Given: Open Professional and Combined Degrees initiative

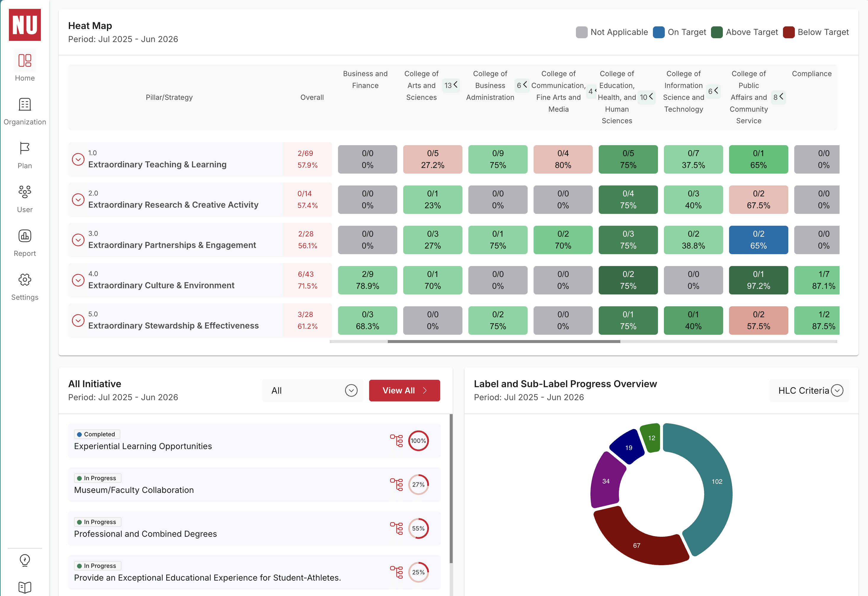Looking at the screenshot, I should (145, 533).
